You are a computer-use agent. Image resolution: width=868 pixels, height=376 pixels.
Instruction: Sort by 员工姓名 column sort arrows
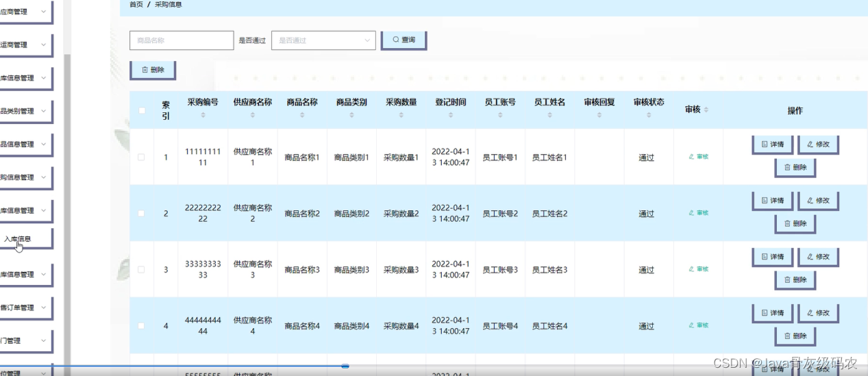(549, 115)
